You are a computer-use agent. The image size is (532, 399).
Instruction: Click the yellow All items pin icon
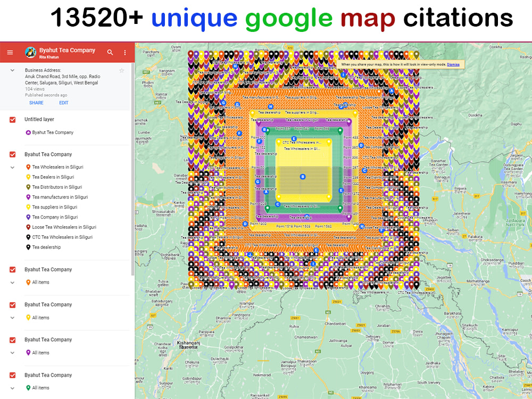tap(29, 318)
